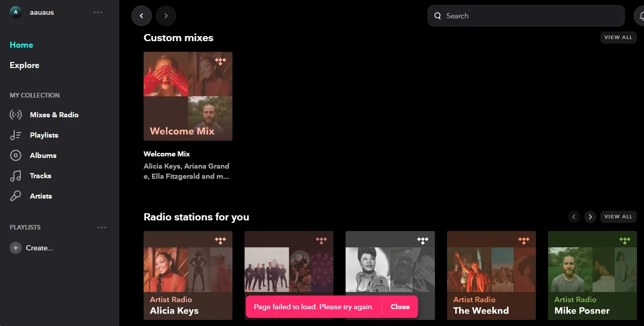Click the Tracks music note icon
644x326 pixels.
16,176
